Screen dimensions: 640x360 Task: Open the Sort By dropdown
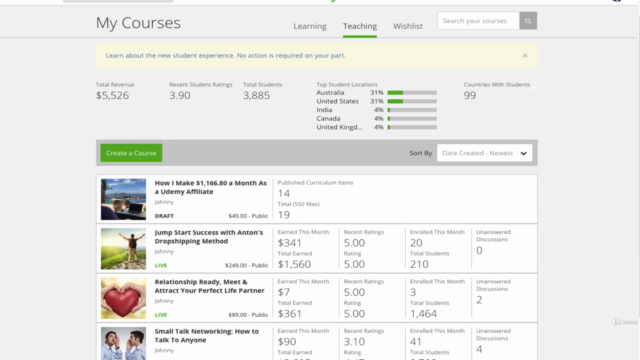pos(484,153)
